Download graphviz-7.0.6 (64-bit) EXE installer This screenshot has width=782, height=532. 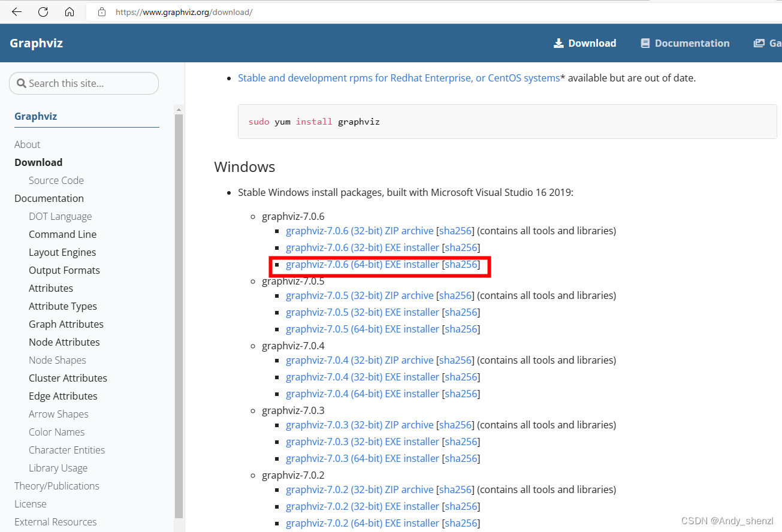(x=363, y=264)
